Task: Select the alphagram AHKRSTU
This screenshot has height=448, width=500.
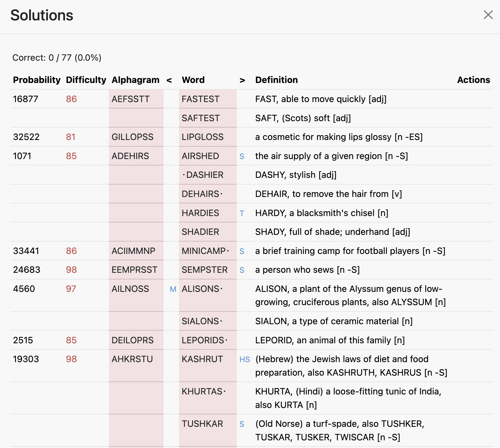Action: coord(132,359)
